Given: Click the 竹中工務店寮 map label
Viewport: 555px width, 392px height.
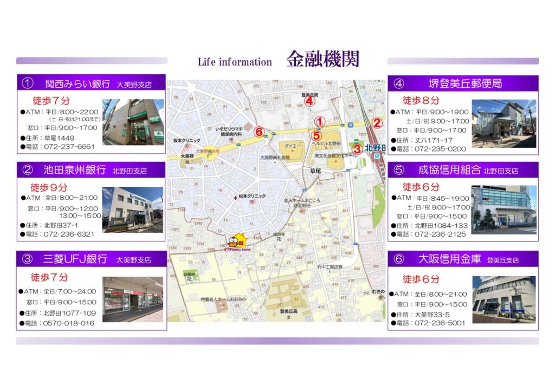Looking at the screenshot, I should (x=330, y=267).
